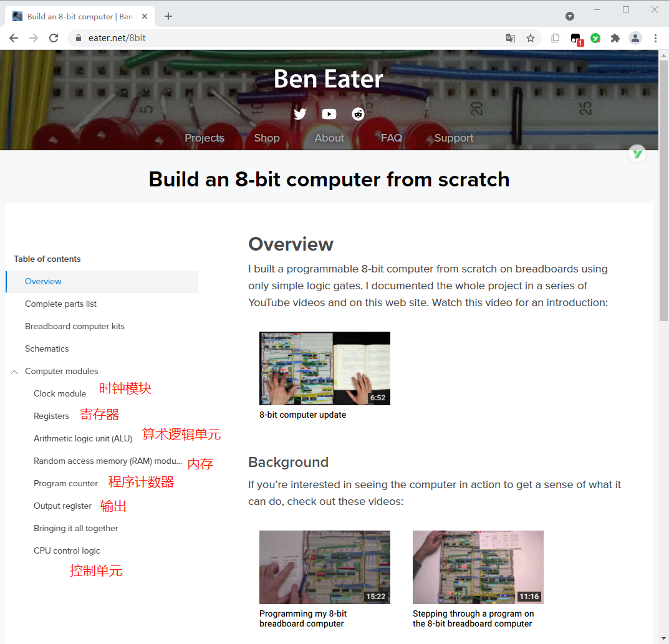Viewport: 669px width, 644px height.
Task: Click the 8-bit computer update caption
Action: 302,415
